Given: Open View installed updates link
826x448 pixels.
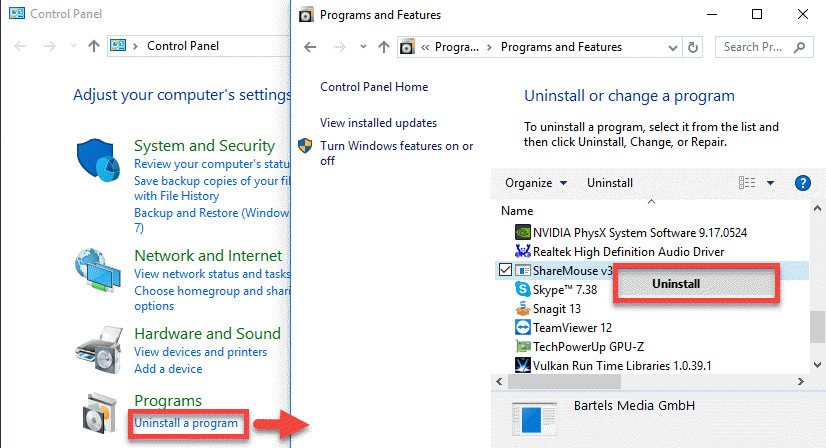Looking at the screenshot, I should click(378, 123).
